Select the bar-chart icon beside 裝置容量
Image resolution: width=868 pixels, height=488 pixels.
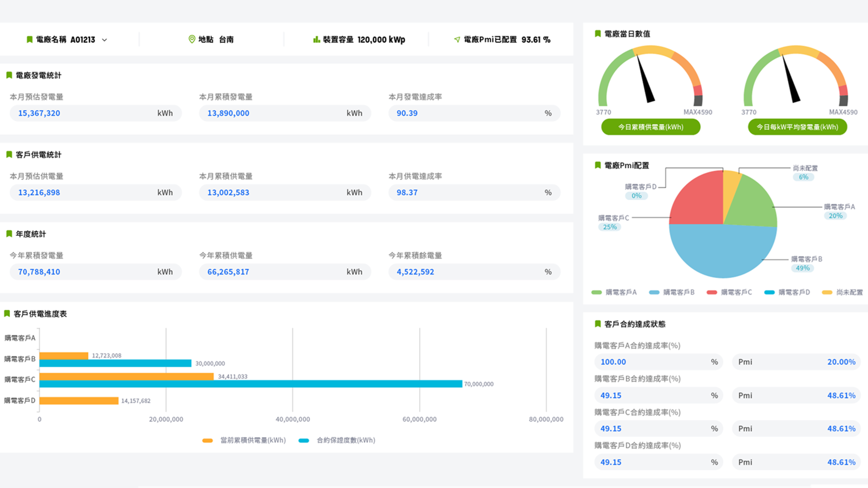pos(316,39)
